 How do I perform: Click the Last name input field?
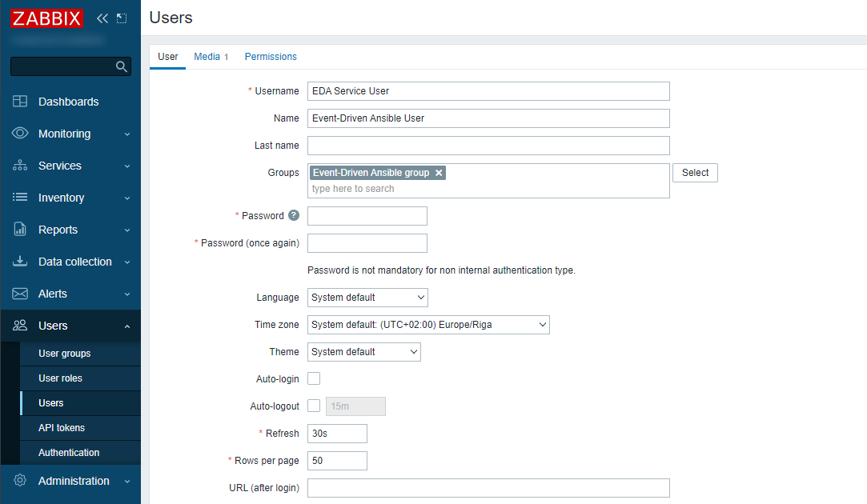tap(488, 146)
